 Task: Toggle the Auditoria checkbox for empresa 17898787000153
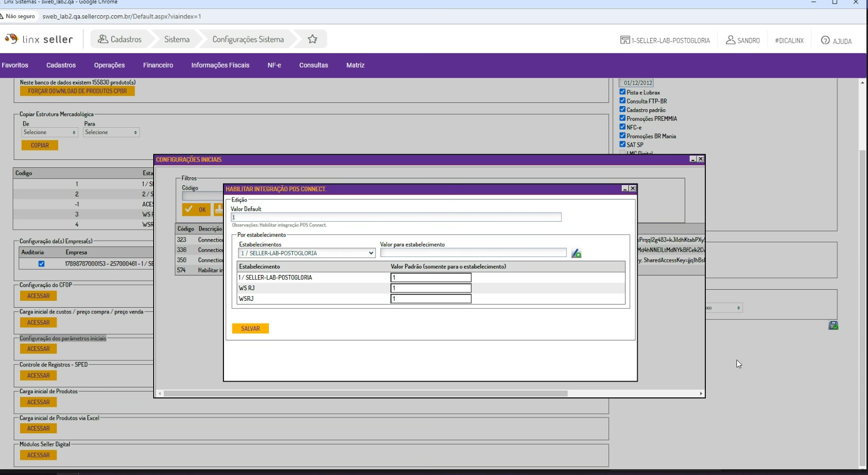[41, 264]
